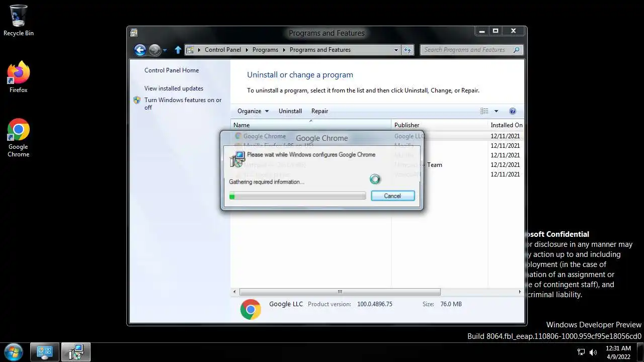
Task: Sort by the Name column header
Action: click(311, 125)
